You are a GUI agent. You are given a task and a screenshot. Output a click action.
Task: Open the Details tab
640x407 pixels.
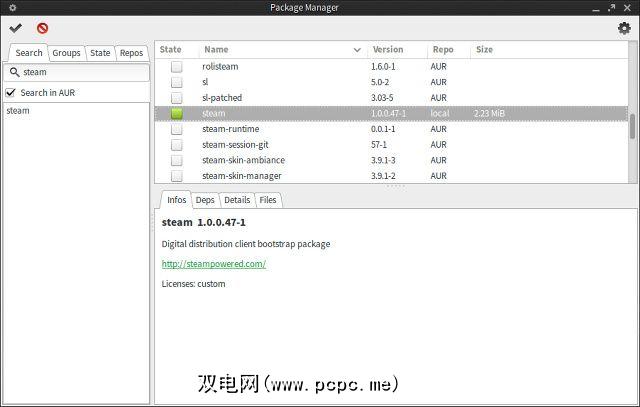237,200
